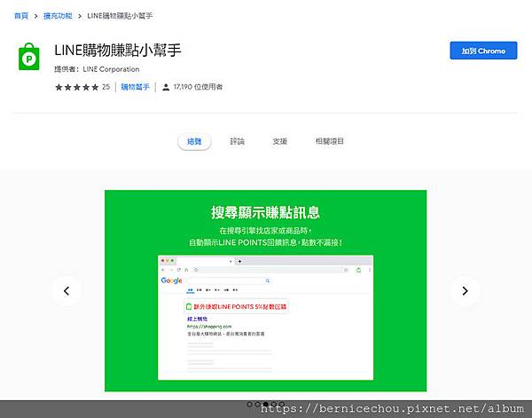The height and width of the screenshot is (418, 532).
Task: Open the 相關項目 tab
Action: pyautogui.click(x=330, y=141)
